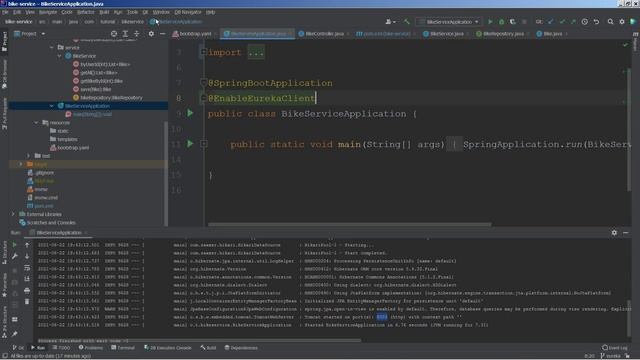Collapse the resources folder in project tree
The width and height of the screenshot is (640, 360).
pyautogui.click(x=36, y=122)
